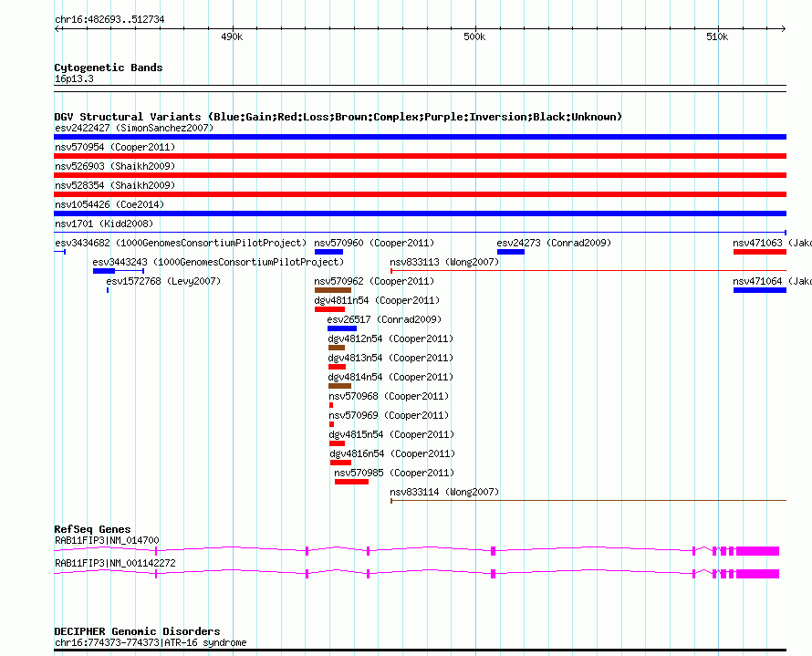Select dgv4812n54 brown complex bar
Image resolution: width=812 pixels, height=656 pixels.
[x=337, y=348]
